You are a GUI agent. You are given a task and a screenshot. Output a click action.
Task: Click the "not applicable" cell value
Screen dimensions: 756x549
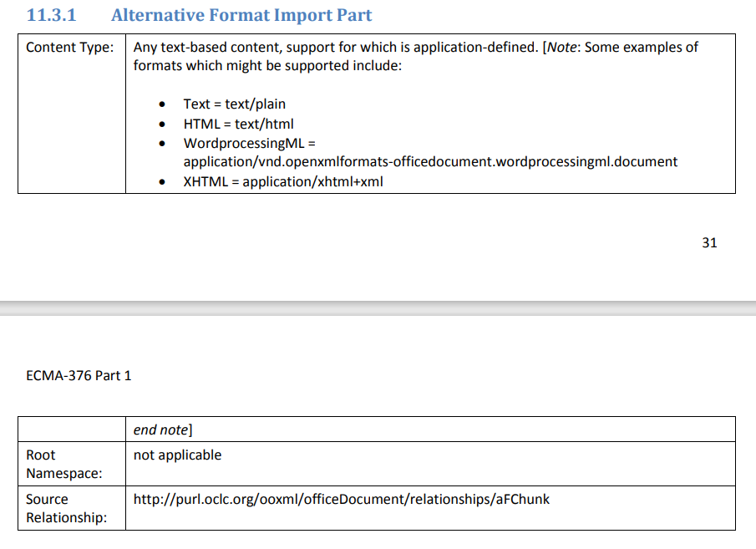[177, 455]
